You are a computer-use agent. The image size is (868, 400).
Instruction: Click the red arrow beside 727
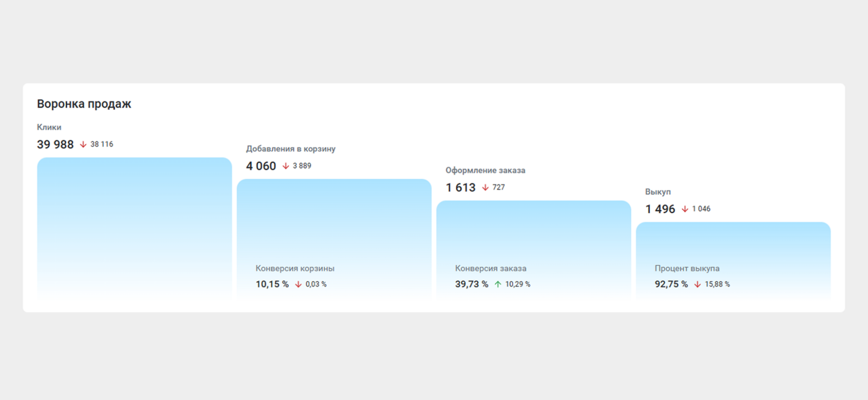485,188
